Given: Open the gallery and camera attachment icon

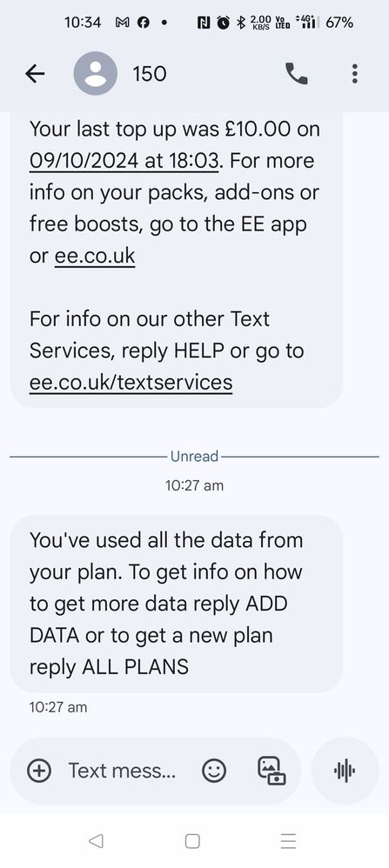Looking at the screenshot, I should click(272, 770).
